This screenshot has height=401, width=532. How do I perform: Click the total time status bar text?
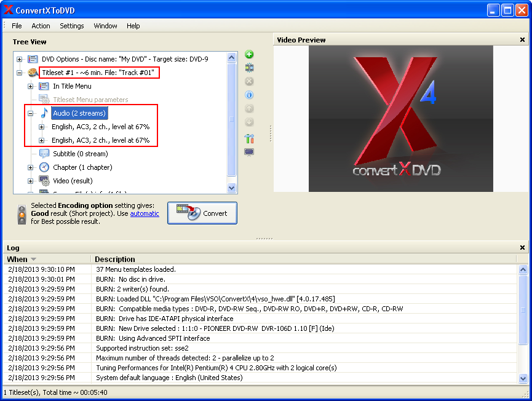tap(55, 392)
